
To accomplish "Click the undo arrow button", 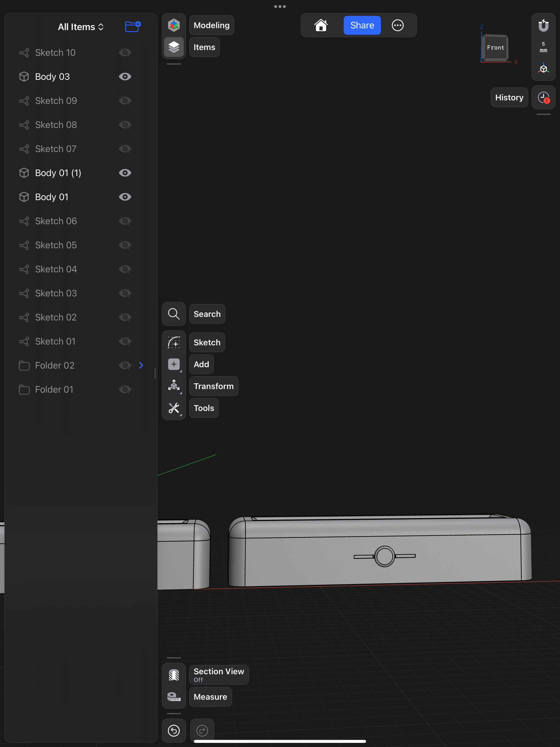I will [174, 730].
